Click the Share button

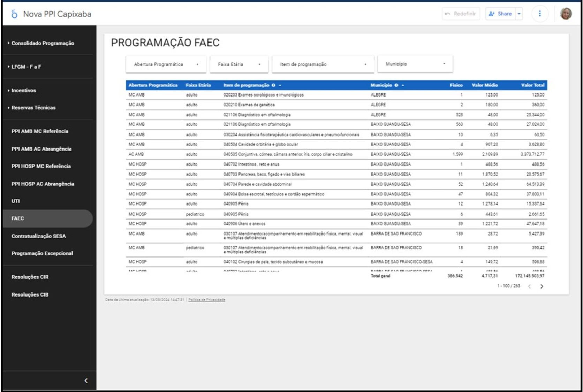click(x=500, y=14)
